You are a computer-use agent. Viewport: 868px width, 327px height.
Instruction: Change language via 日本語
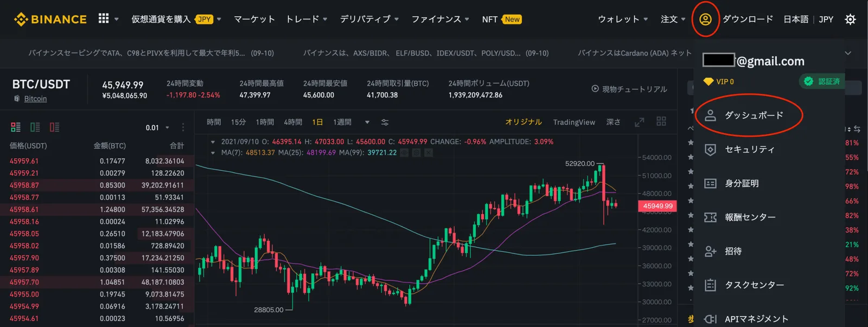[x=796, y=19]
